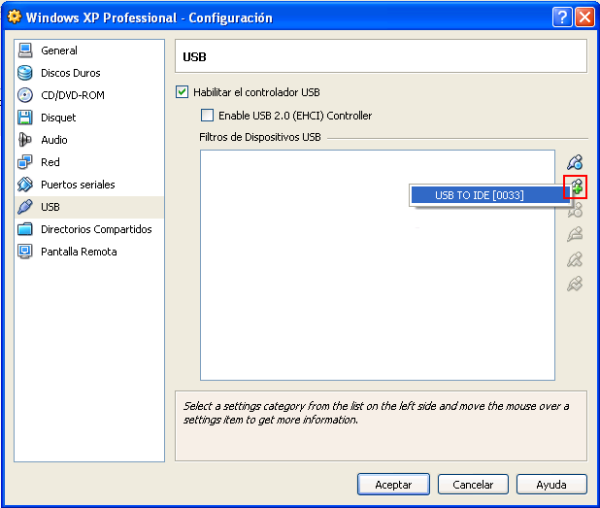Viewport: 600px width, 508px height.
Task: Click the Pantalla Remota icon
Action: coord(26,252)
